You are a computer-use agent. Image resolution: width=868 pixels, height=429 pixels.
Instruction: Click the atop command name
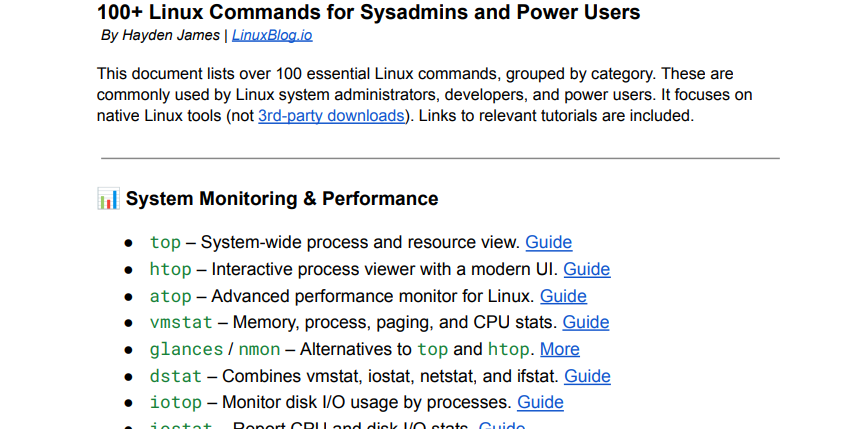(170, 296)
